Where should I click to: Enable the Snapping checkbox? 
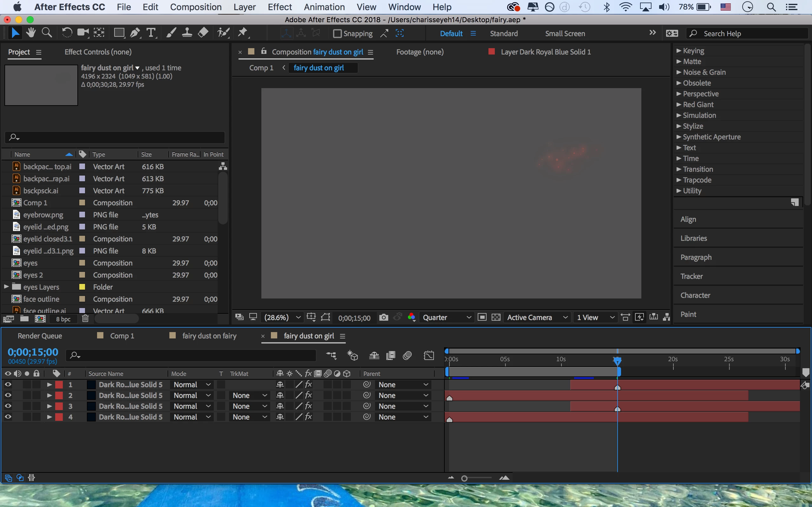point(337,34)
